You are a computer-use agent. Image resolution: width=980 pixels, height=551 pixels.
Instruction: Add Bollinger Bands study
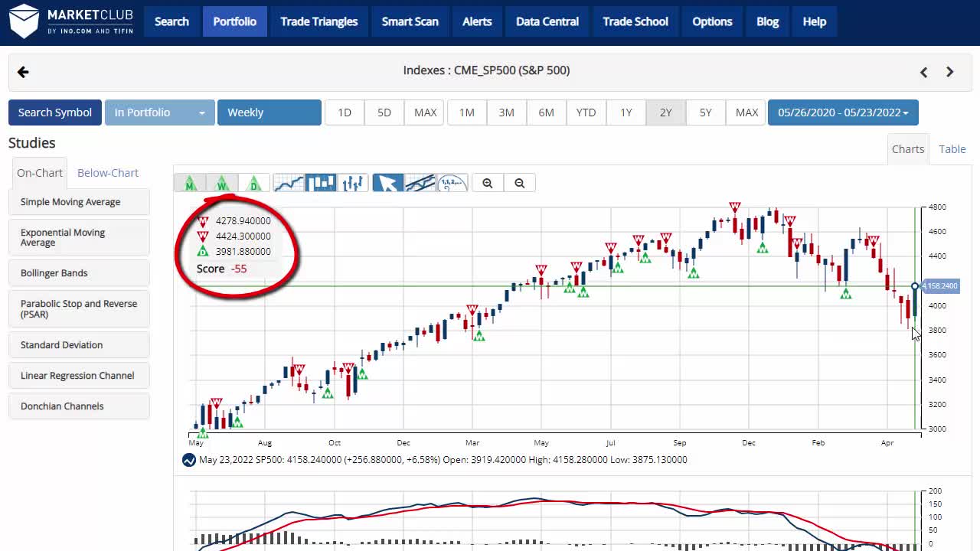click(x=79, y=273)
